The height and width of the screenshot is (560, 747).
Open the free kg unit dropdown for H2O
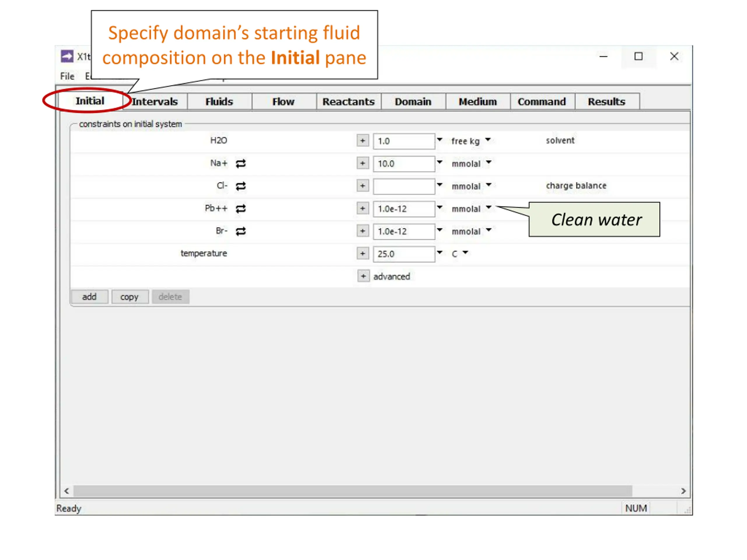coord(488,139)
